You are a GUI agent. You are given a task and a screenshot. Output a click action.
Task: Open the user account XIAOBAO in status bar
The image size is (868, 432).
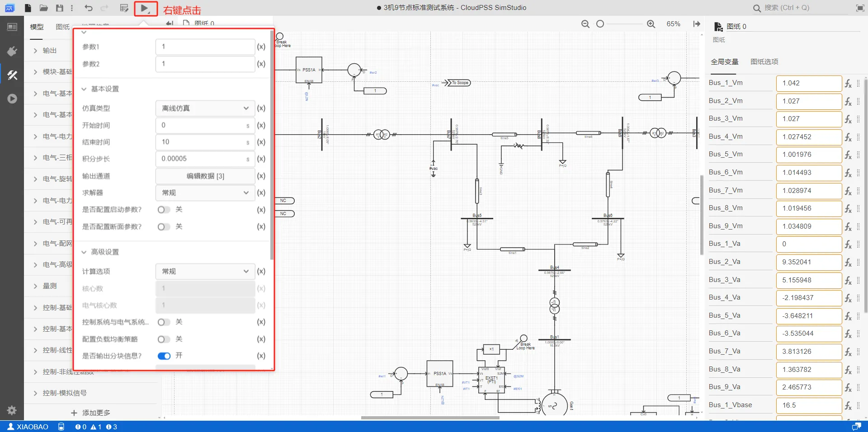(28, 427)
